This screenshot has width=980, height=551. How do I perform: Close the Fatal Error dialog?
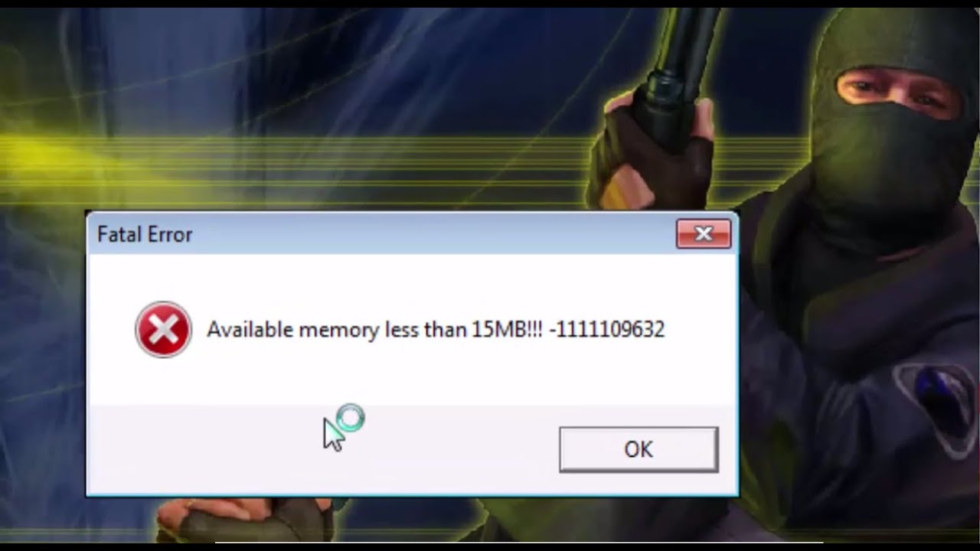pyautogui.click(x=704, y=234)
